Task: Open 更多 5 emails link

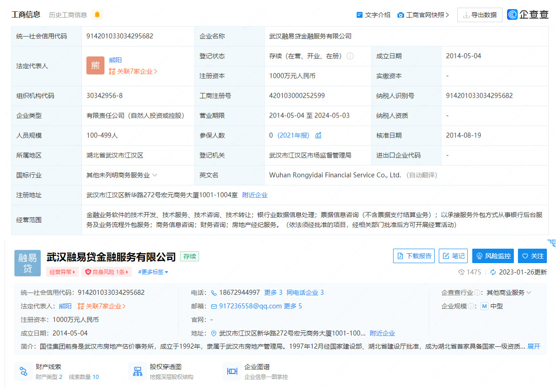Action: (x=293, y=306)
